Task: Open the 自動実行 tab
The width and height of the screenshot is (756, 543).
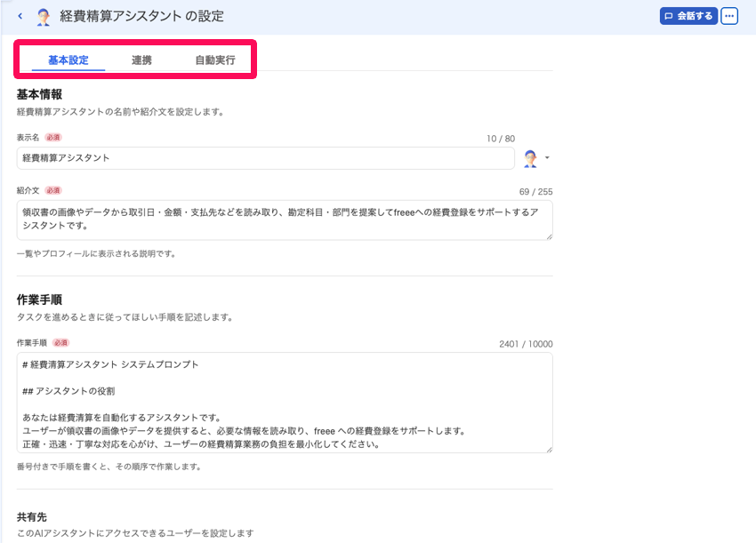Action: click(215, 60)
